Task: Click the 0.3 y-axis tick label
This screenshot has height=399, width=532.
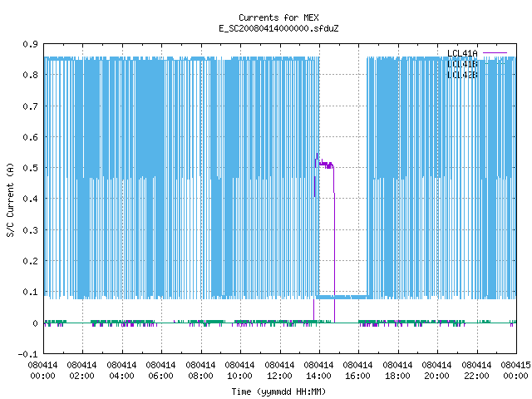Action: point(30,230)
